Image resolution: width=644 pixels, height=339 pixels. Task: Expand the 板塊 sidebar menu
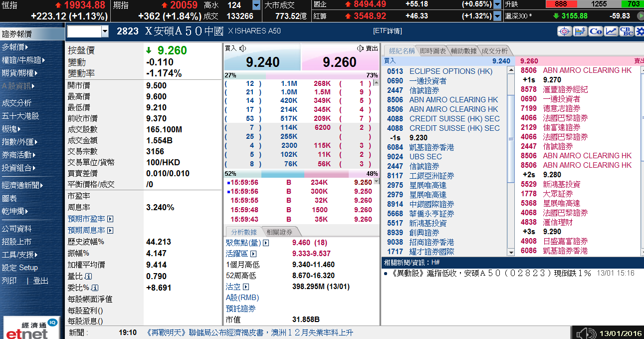[x=11, y=129]
